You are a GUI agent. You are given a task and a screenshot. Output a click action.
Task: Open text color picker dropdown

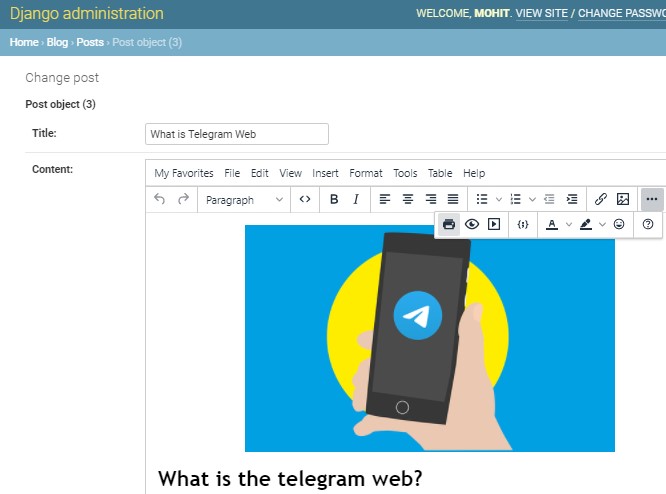569,224
